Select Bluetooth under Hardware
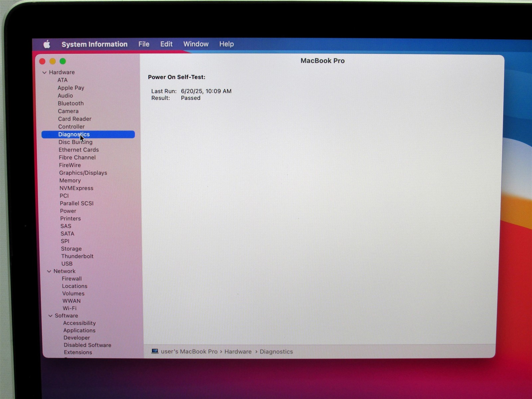 71,103
